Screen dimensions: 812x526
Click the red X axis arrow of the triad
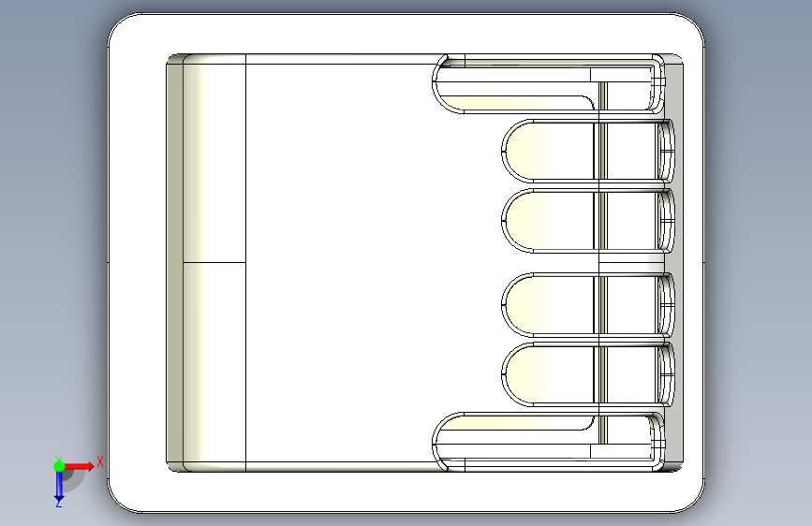[80, 466]
